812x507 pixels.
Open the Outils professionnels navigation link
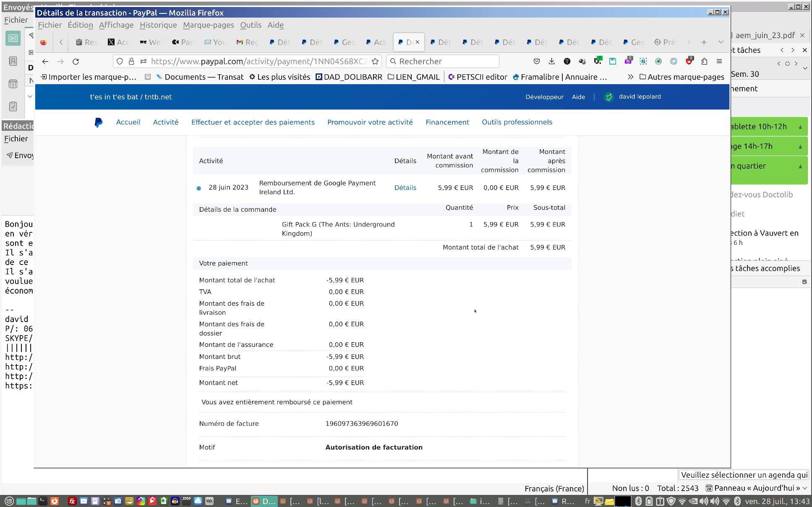[517, 122]
